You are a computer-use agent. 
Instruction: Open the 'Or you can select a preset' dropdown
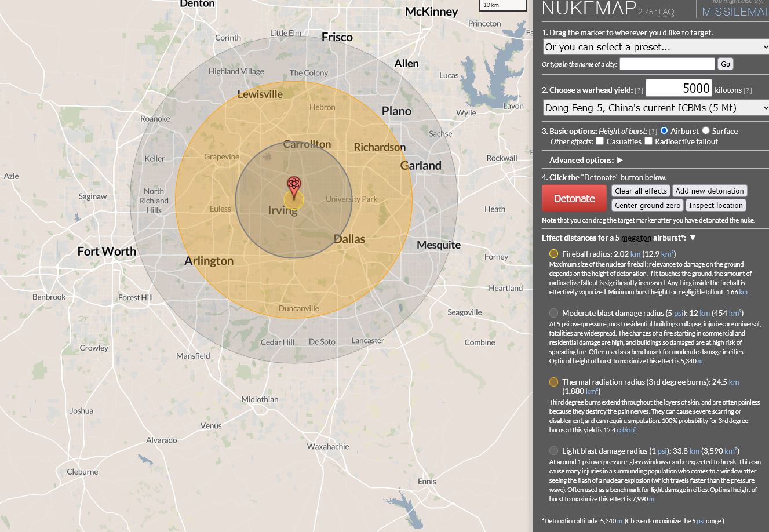pos(655,47)
